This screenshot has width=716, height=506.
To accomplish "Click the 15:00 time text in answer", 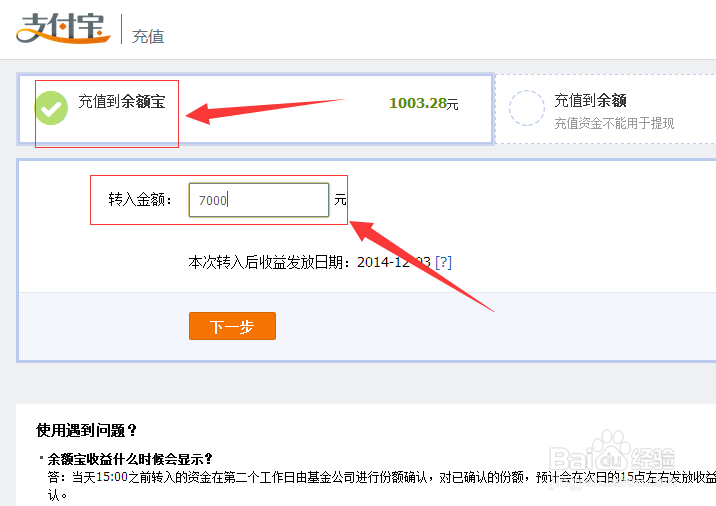I will click(112, 477).
